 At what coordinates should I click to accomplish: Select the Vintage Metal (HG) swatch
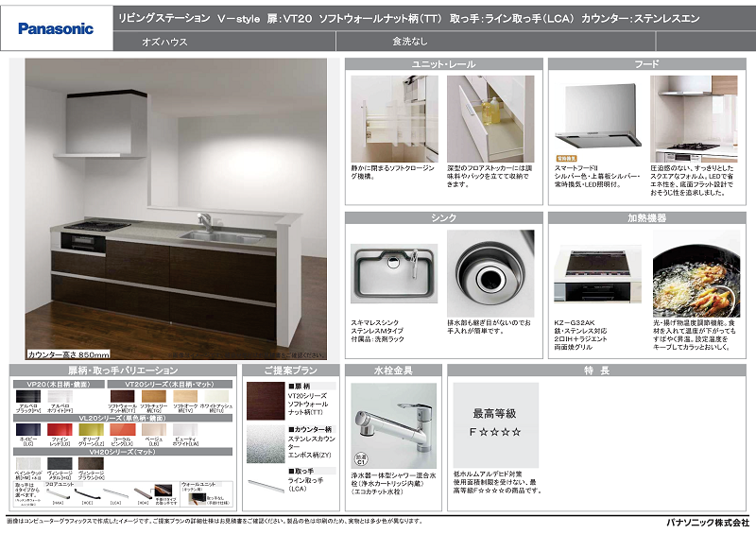(60, 463)
